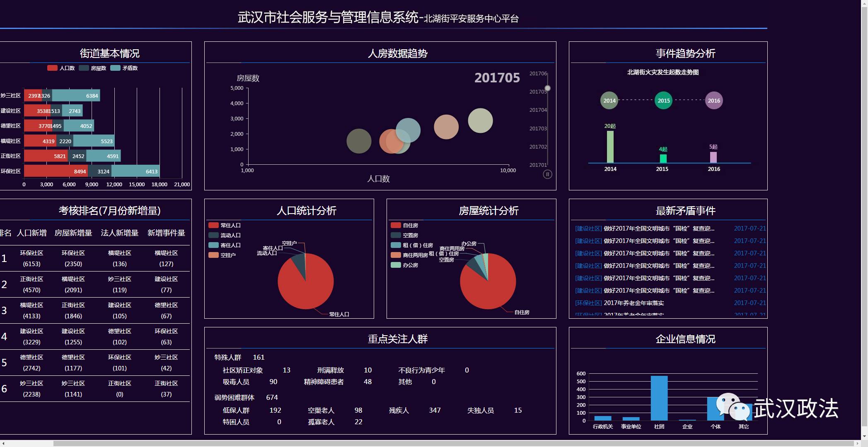Select the 201701 point on timeline
The width and height of the screenshot is (868, 447).
pos(538,165)
